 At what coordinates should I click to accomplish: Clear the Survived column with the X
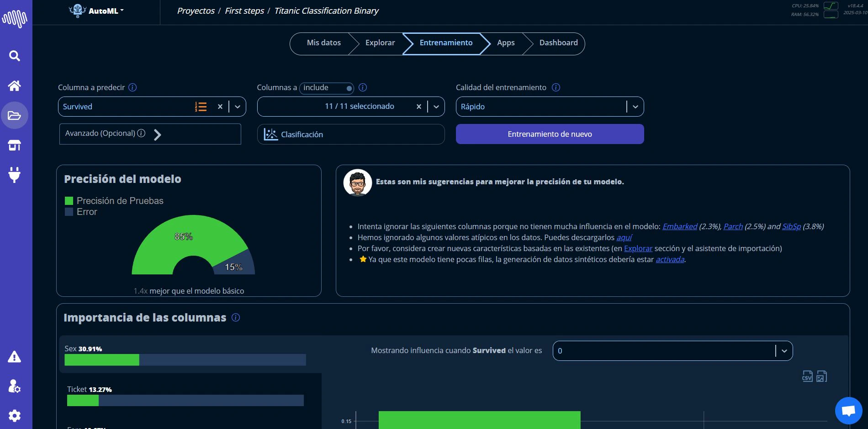pos(220,107)
